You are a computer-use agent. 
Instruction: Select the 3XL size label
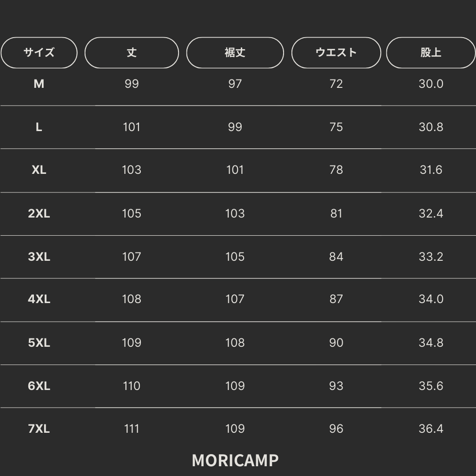(39, 257)
